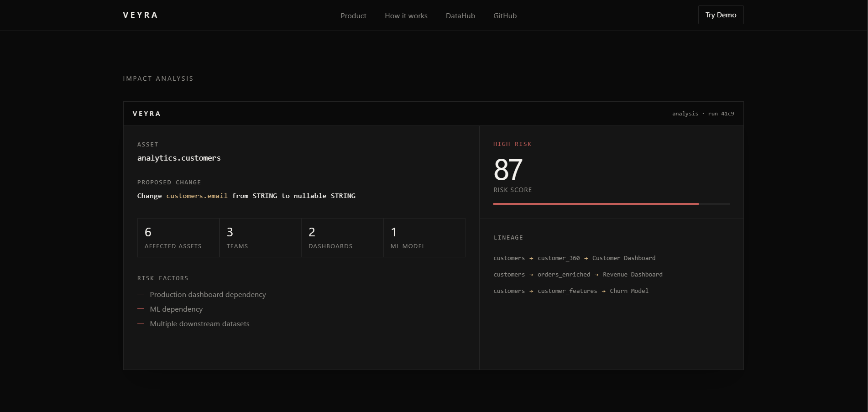
Task: Click the 3 Teams stat card
Action: tap(260, 238)
